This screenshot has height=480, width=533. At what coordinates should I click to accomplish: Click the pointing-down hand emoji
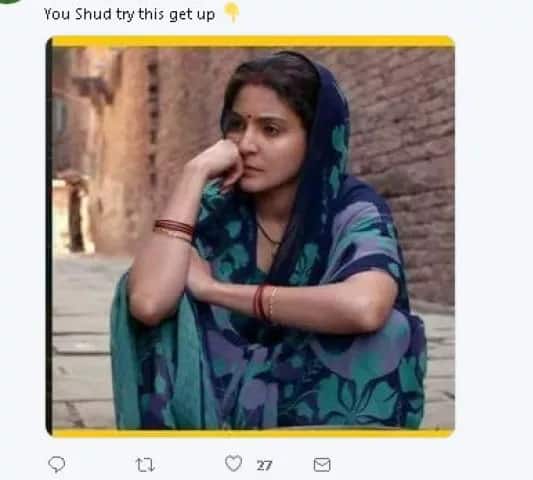point(232,12)
